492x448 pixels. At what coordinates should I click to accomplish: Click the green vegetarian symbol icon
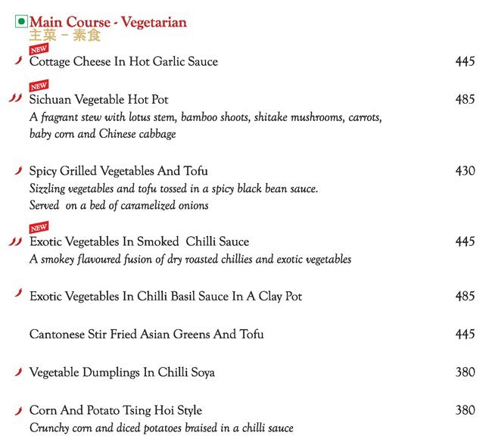pos(21,23)
